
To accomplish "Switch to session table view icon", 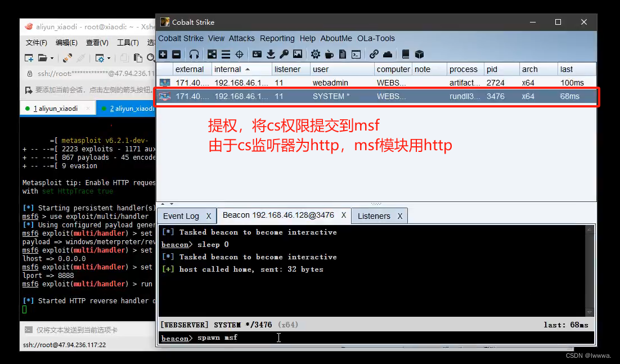I will click(x=226, y=54).
